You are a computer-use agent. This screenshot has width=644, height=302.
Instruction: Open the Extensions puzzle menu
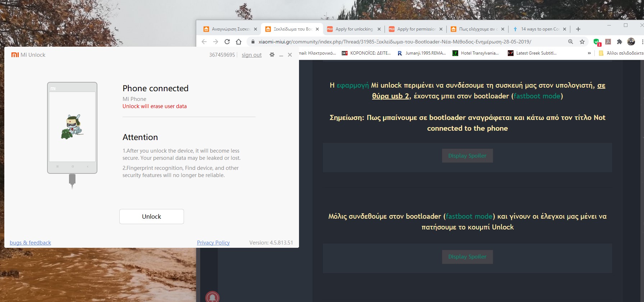click(x=620, y=42)
